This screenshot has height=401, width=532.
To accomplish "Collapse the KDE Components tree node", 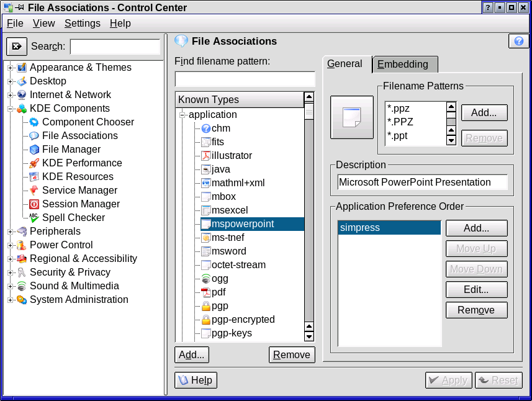I will coord(11,109).
